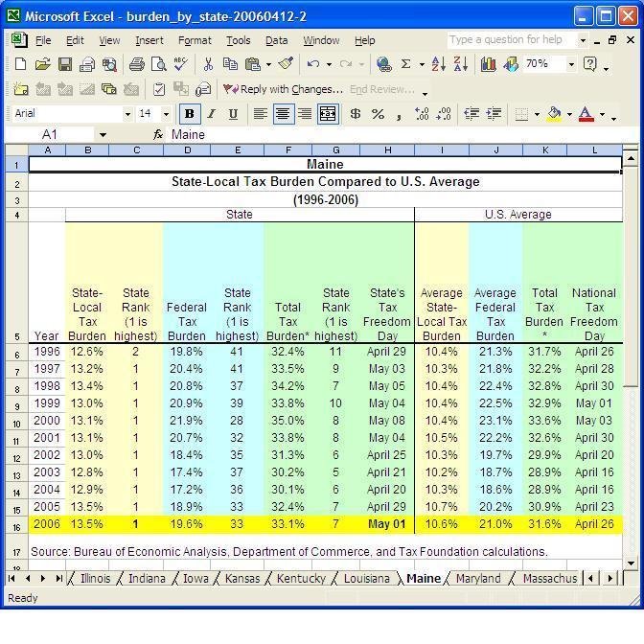Image resolution: width=644 pixels, height=644 pixels.
Task: Click Increase Decimal icon
Action: pos(422,114)
